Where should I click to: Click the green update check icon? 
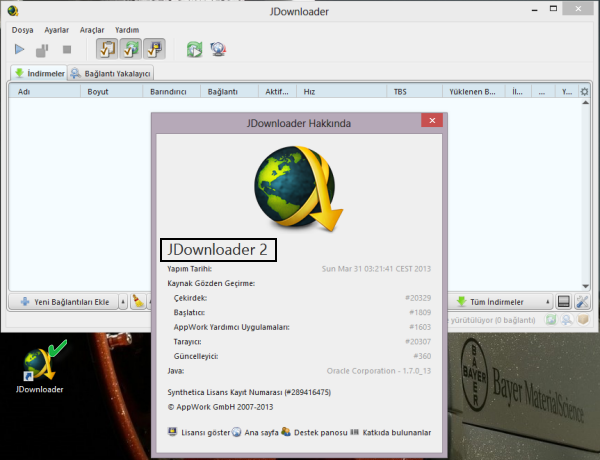click(194, 49)
